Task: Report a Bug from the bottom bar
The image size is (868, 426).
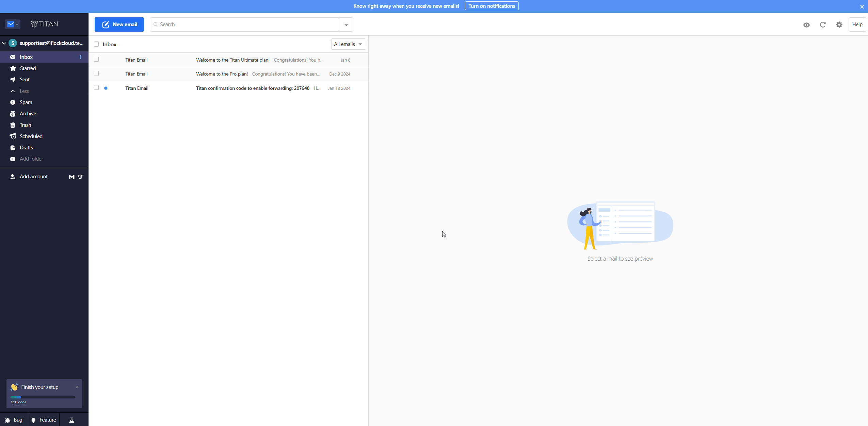Action: pos(14,420)
